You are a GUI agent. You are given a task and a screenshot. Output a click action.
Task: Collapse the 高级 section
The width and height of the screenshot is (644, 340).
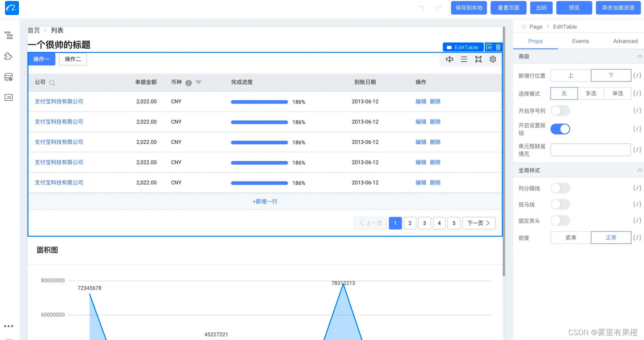(640, 56)
